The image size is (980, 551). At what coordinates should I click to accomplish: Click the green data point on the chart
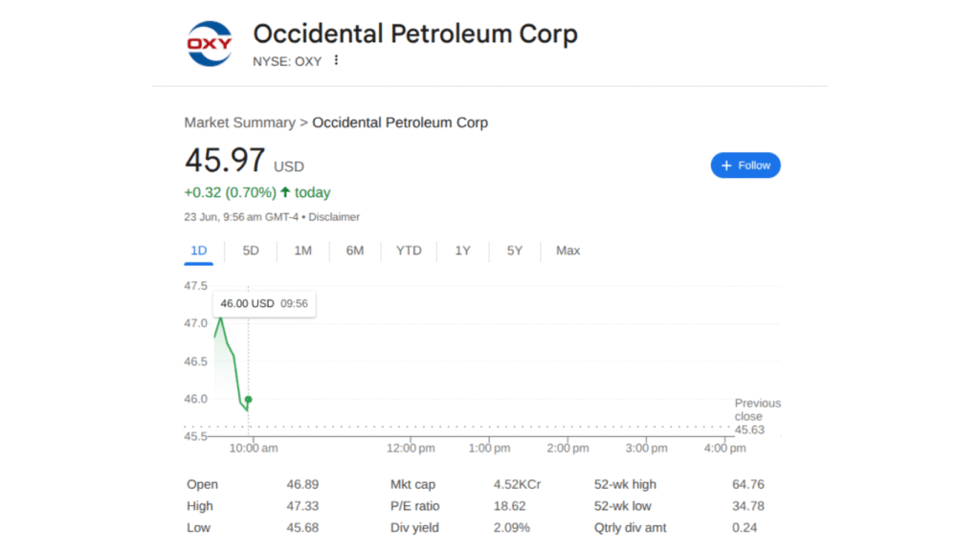click(x=247, y=400)
